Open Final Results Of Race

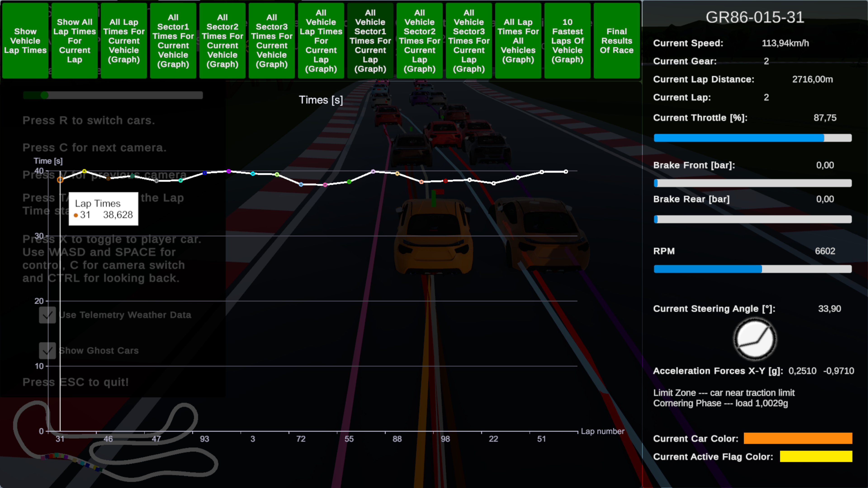[617, 41]
